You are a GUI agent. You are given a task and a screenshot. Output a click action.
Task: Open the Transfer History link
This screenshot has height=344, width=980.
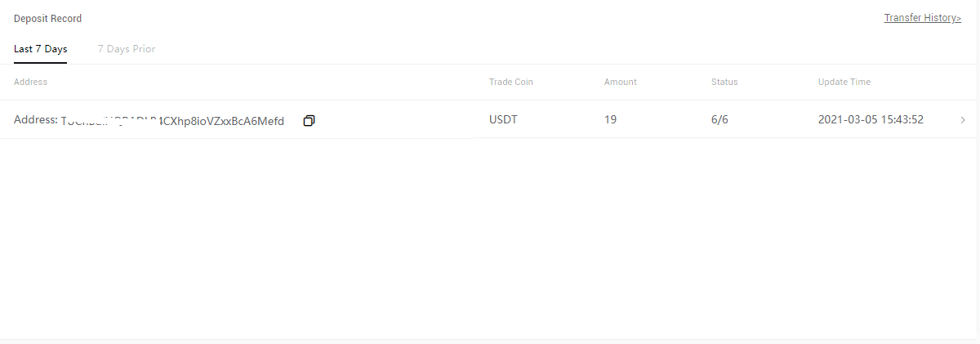click(x=923, y=18)
